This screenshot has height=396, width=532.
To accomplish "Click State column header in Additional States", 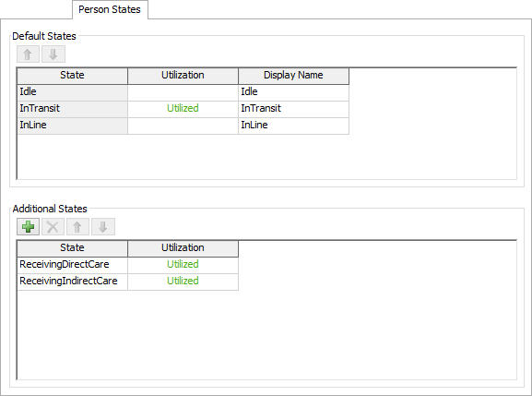I will pyautogui.click(x=72, y=248).
